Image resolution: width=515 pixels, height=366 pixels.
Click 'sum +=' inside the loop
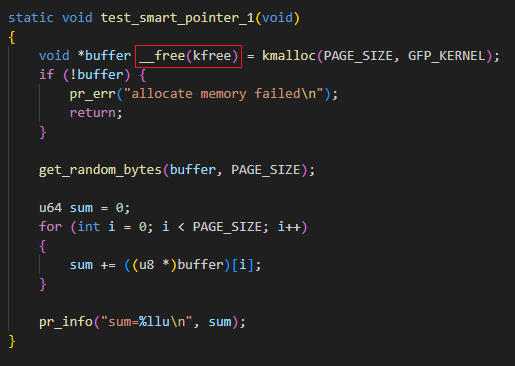tap(93, 265)
